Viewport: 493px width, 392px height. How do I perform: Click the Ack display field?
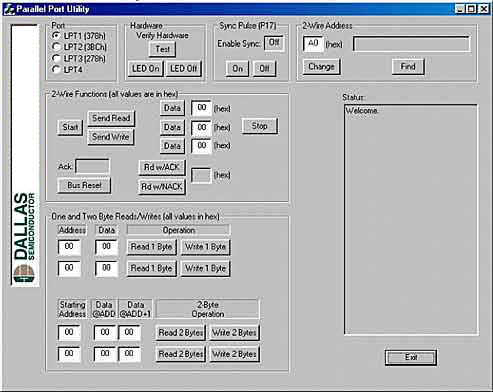(x=92, y=166)
